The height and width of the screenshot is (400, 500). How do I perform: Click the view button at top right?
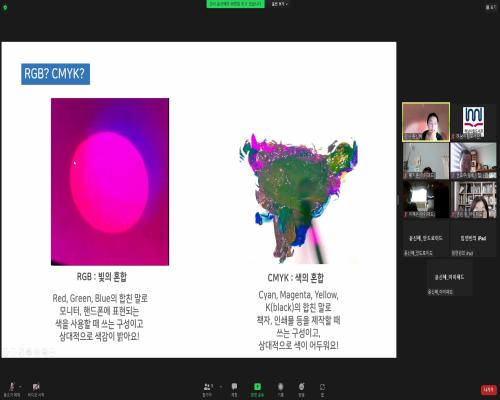tap(491, 7)
